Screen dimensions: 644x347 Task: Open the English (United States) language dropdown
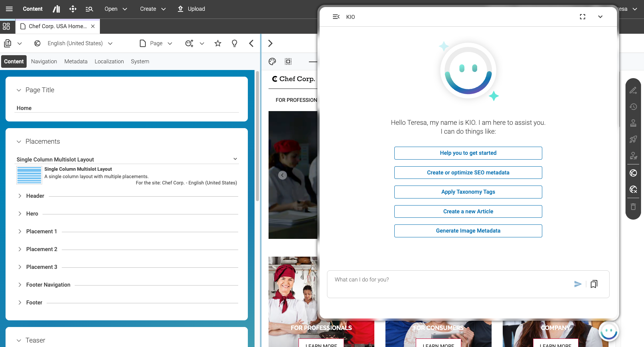(x=80, y=43)
